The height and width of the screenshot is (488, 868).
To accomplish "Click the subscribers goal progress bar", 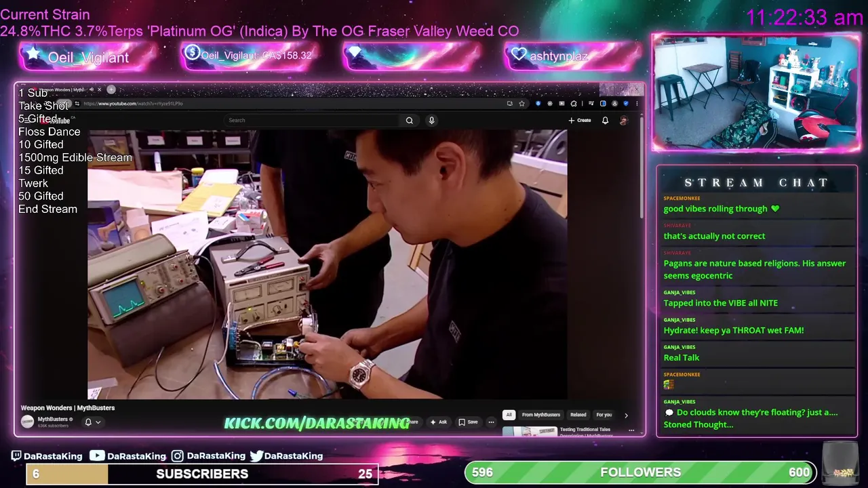I will 202,474.
